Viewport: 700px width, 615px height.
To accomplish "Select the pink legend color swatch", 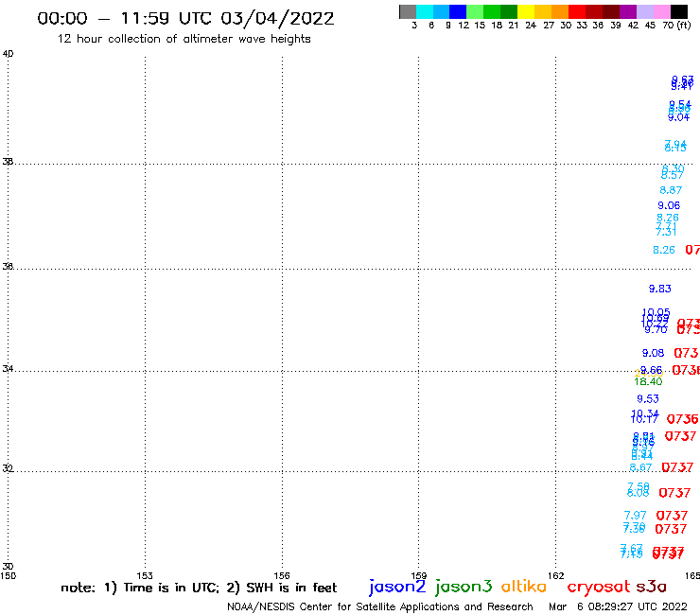I will [x=662, y=11].
